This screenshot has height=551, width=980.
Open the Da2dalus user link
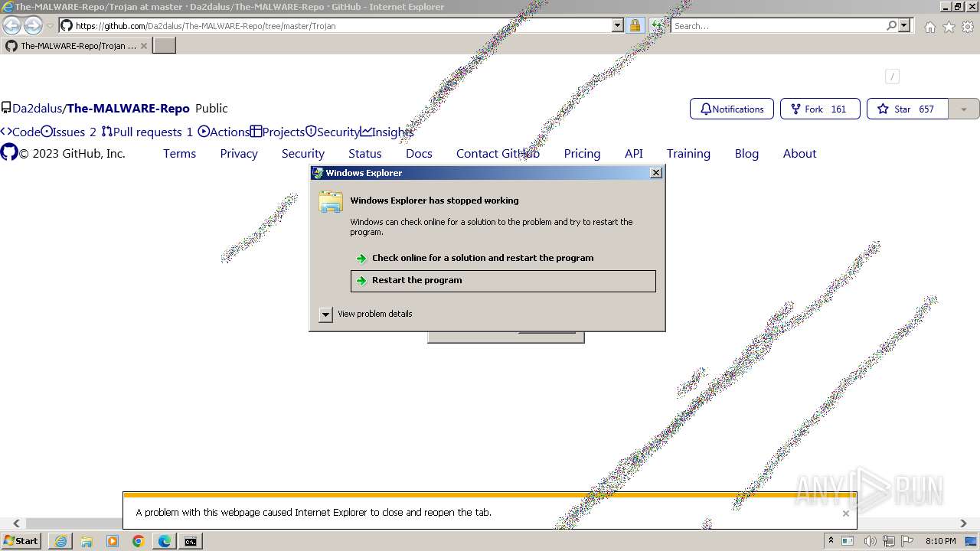coord(37,109)
